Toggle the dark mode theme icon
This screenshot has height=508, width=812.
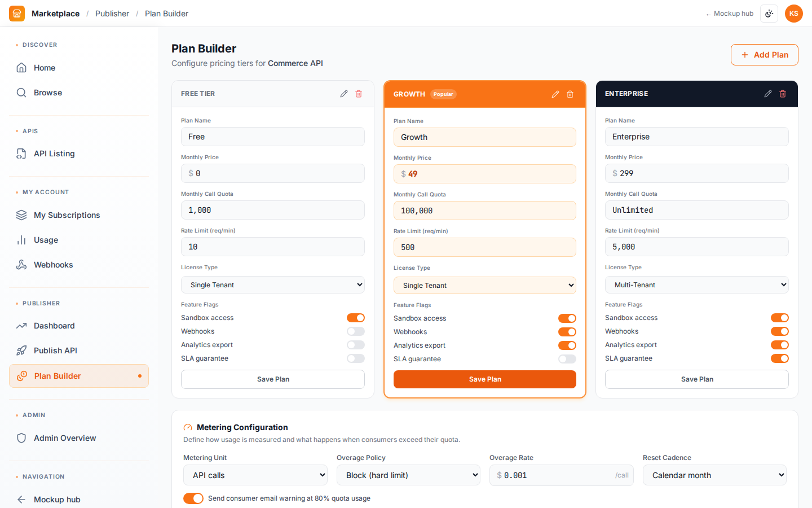pos(769,14)
